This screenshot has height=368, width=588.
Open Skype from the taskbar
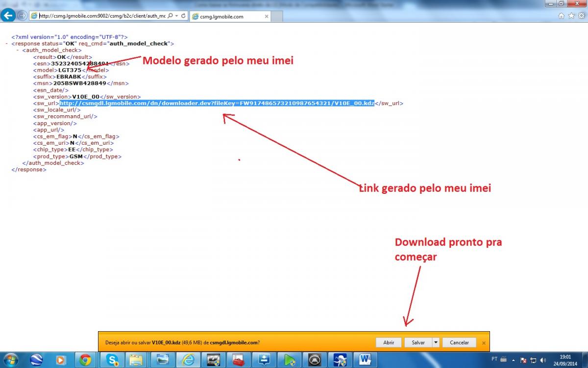click(x=113, y=360)
